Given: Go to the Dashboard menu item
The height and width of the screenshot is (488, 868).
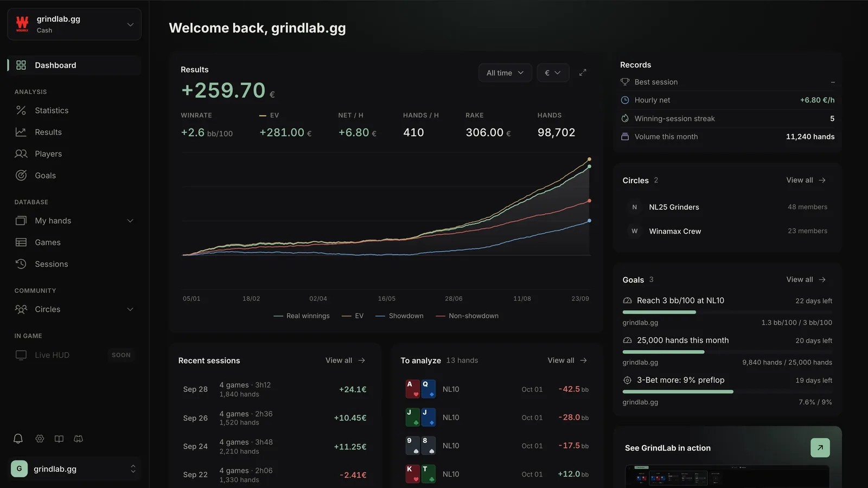Looking at the screenshot, I should 74,65.
